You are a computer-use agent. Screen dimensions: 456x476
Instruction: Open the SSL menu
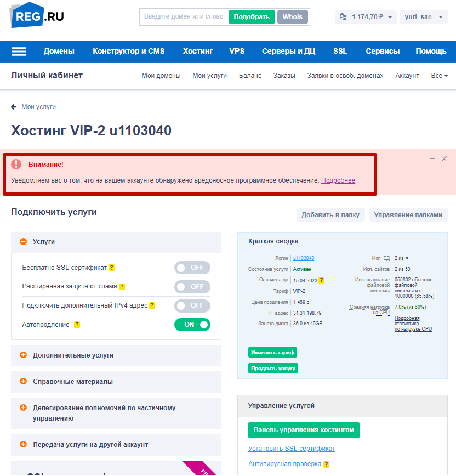pos(340,52)
